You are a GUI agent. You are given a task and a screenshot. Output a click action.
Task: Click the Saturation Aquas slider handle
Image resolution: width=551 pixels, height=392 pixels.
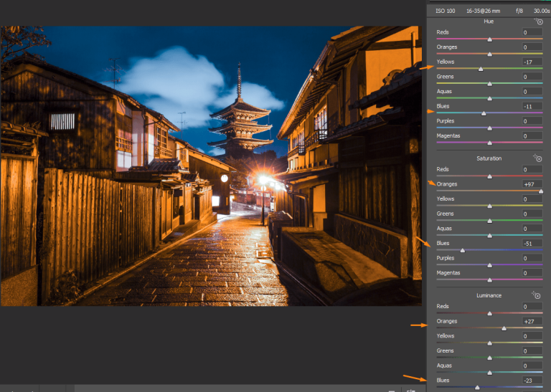[x=489, y=236]
